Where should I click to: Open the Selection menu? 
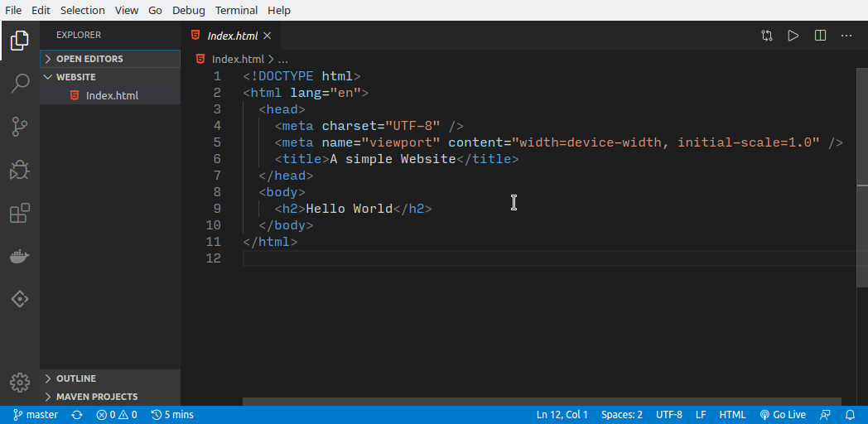[83, 10]
